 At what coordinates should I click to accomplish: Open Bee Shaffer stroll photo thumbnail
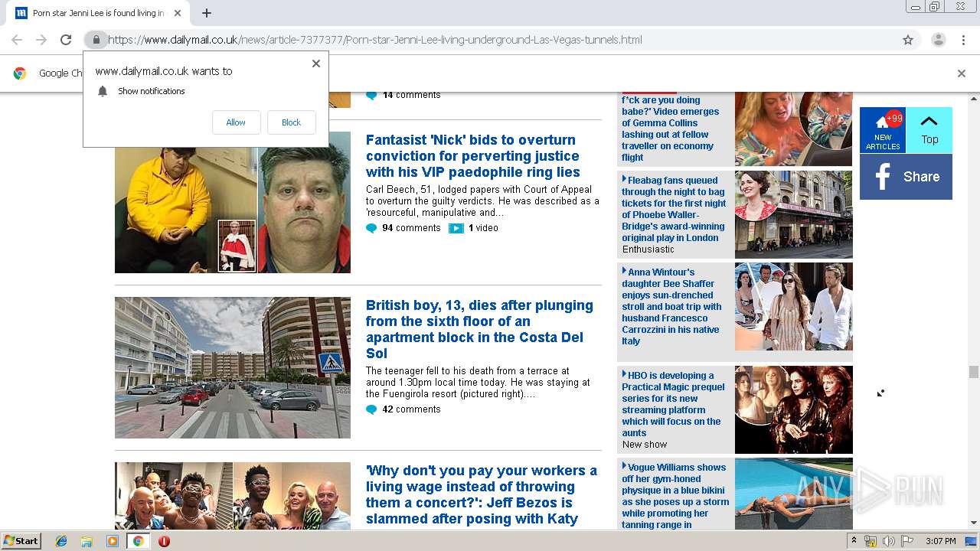point(793,306)
